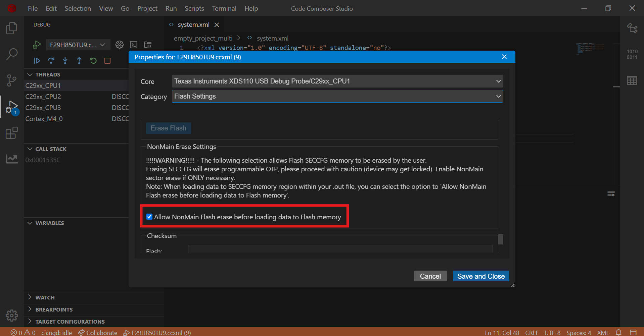Disable 'Allow NonMain Flash erase' checkbox
644x336 pixels.
[x=149, y=217]
